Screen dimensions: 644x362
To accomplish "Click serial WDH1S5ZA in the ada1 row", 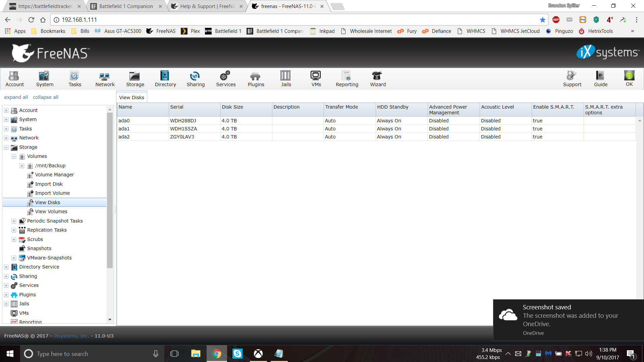I will [x=183, y=129].
